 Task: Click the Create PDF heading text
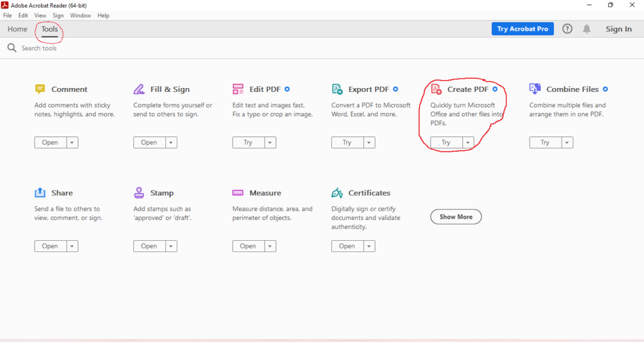tap(468, 89)
